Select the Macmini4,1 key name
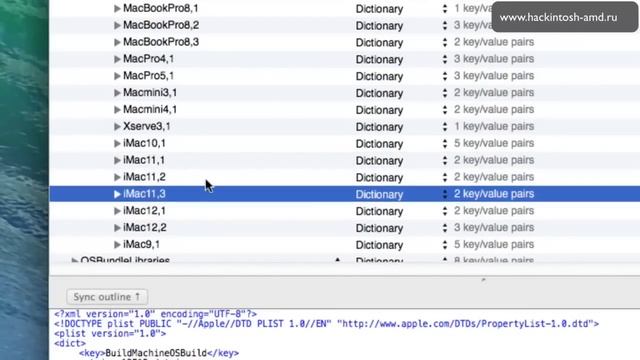 [x=150, y=109]
